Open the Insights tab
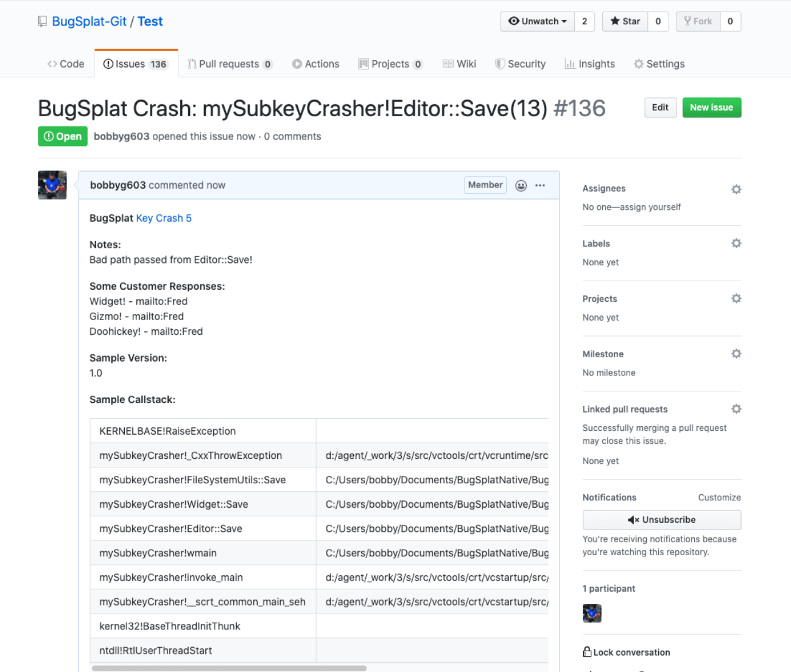This screenshot has height=672, width=791. tap(589, 64)
